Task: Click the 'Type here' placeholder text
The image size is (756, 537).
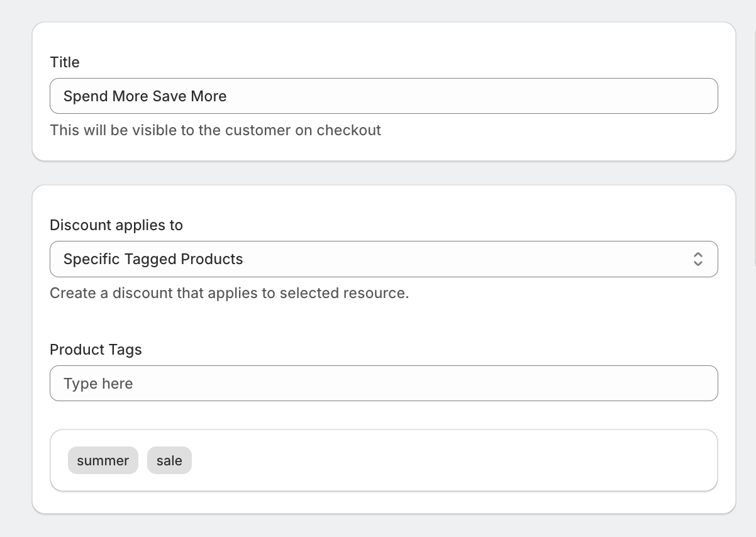Action: pyautogui.click(x=98, y=384)
